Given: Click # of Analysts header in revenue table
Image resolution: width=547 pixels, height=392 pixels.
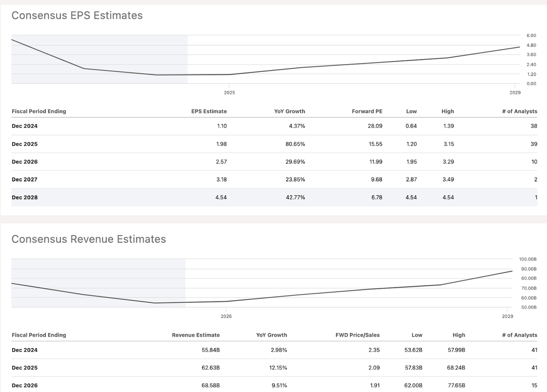Looking at the screenshot, I should 520,335.
